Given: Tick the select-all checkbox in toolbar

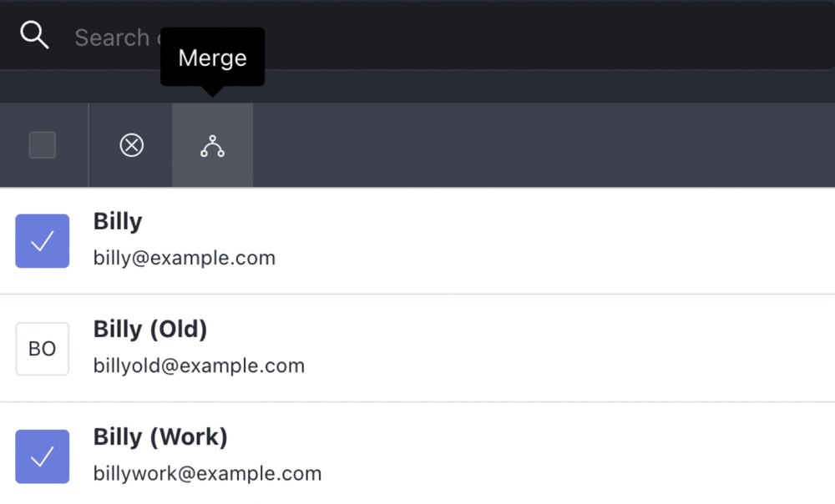Looking at the screenshot, I should [x=42, y=145].
